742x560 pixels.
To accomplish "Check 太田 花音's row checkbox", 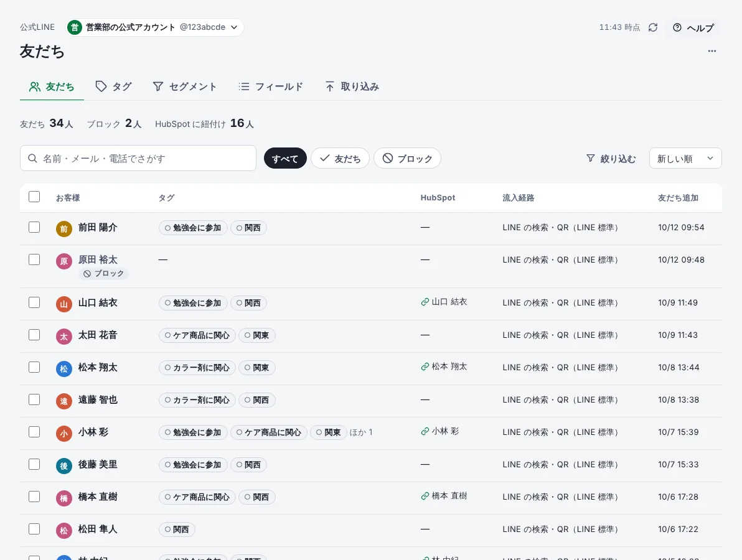I will 34,335.
